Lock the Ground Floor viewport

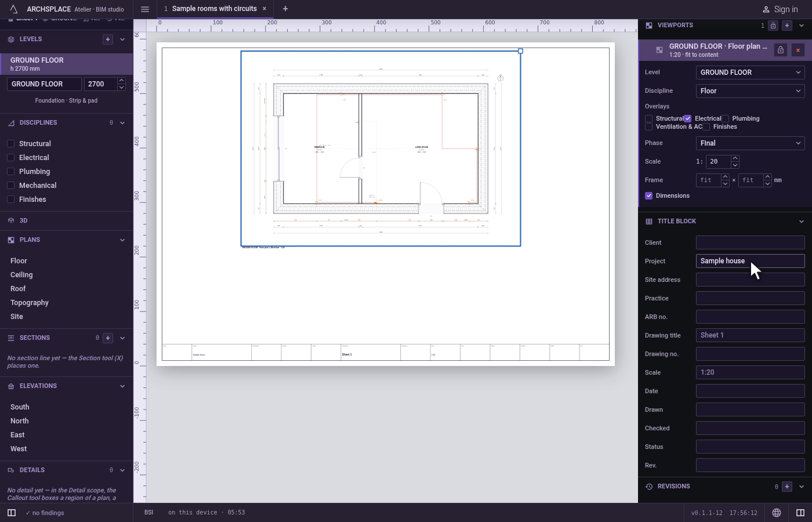781,50
